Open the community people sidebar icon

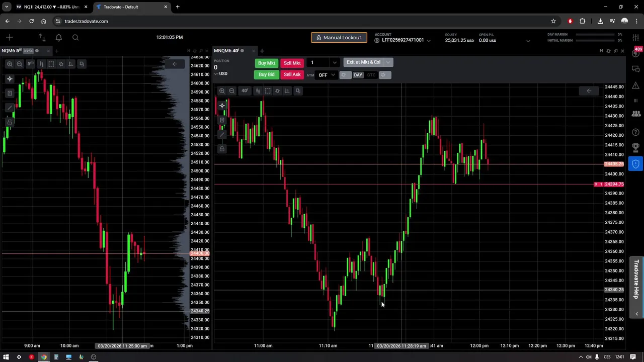(636, 115)
